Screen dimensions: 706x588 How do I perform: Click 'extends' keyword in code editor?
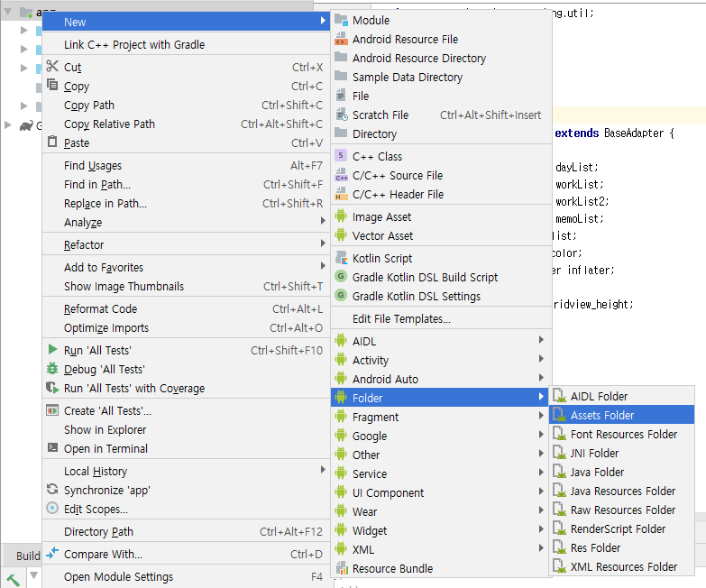577,133
